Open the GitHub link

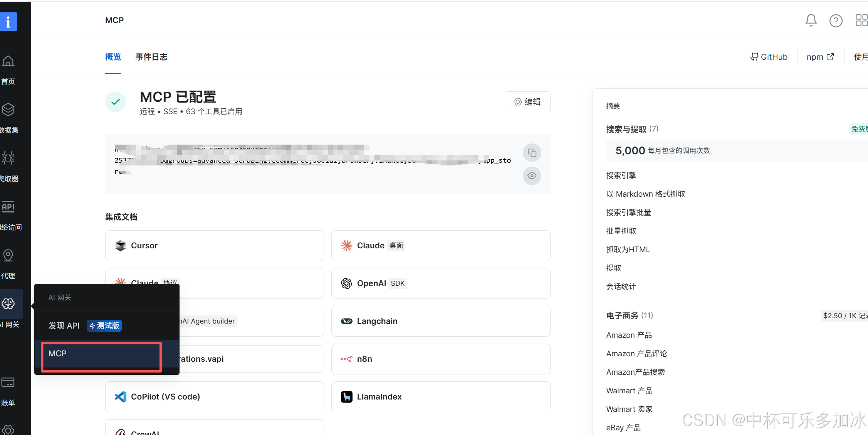[769, 57]
